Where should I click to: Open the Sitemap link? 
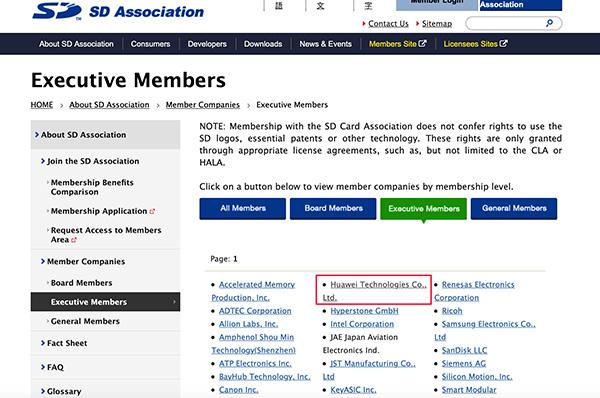pos(437,24)
